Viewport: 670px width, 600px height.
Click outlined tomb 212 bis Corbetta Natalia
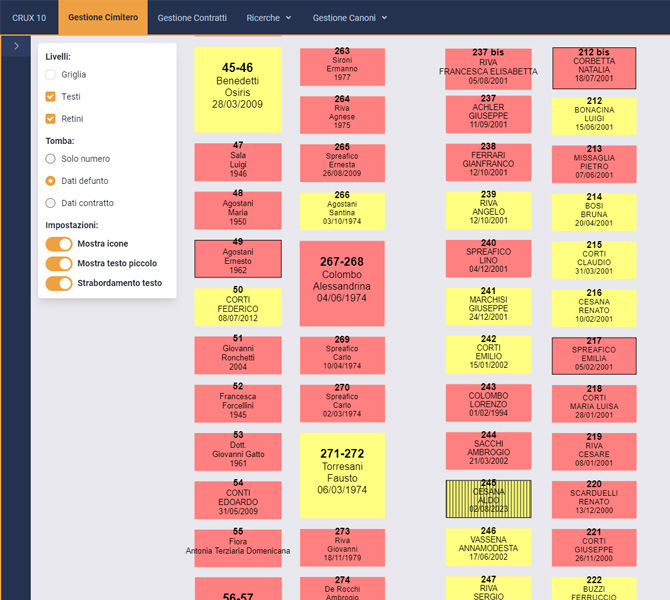tap(594, 68)
